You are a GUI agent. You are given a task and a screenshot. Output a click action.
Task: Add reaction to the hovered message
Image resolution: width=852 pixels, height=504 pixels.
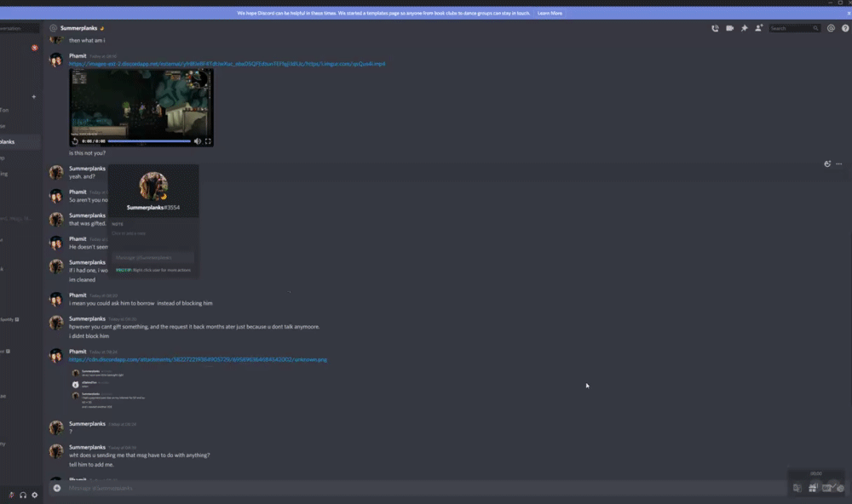pyautogui.click(x=827, y=163)
